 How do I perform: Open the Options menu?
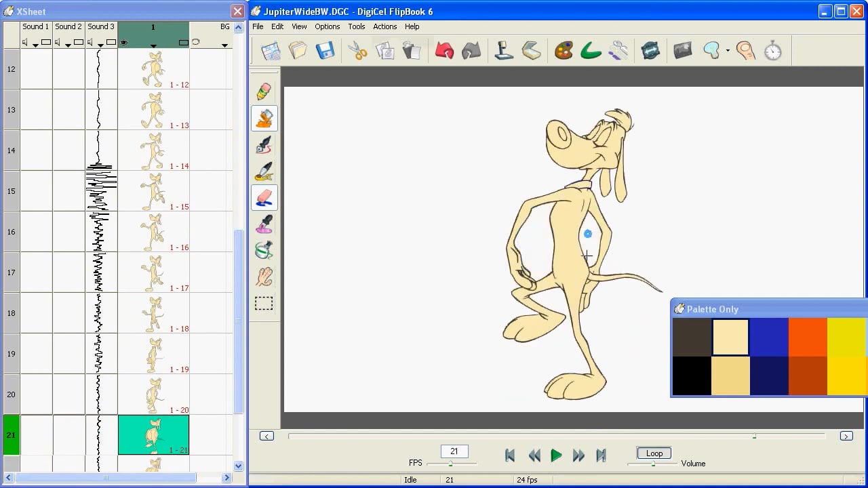point(327,26)
